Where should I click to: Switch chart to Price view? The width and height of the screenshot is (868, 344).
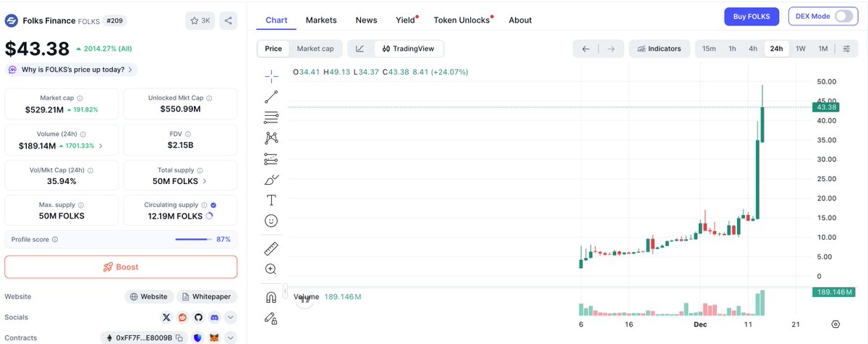click(273, 49)
